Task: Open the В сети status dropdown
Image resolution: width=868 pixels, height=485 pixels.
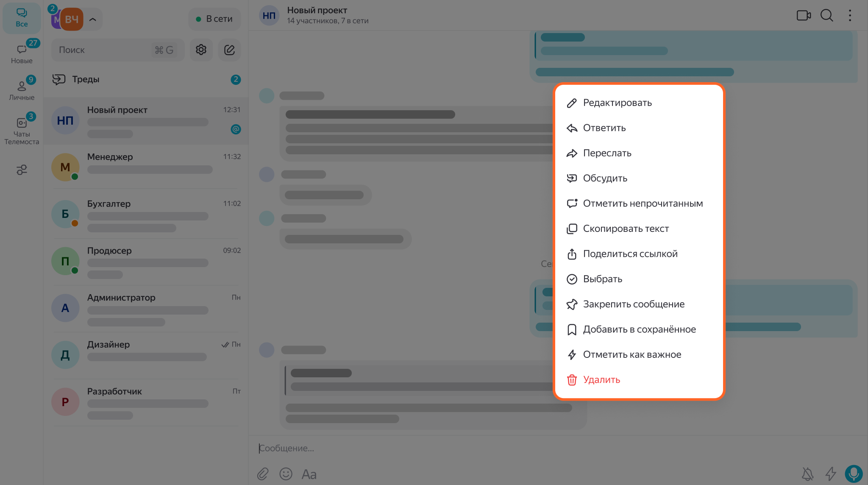Action: [x=214, y=19]
